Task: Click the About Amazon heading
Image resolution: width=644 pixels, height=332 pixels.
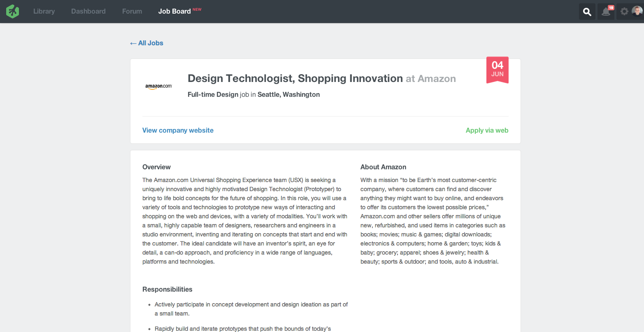Action: (x=383, y=167)
